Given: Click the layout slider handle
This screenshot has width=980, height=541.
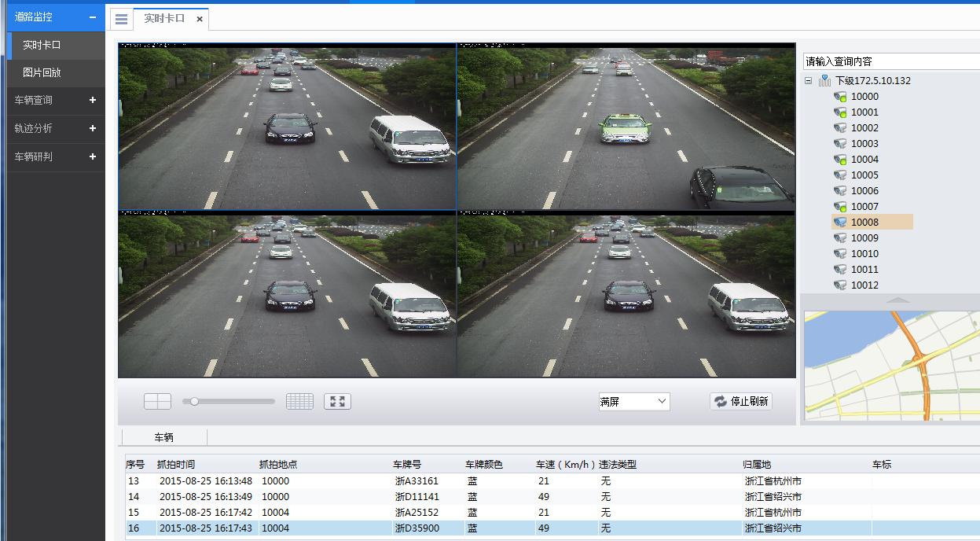Looking at the screenshot, I should tap(194, 401).
